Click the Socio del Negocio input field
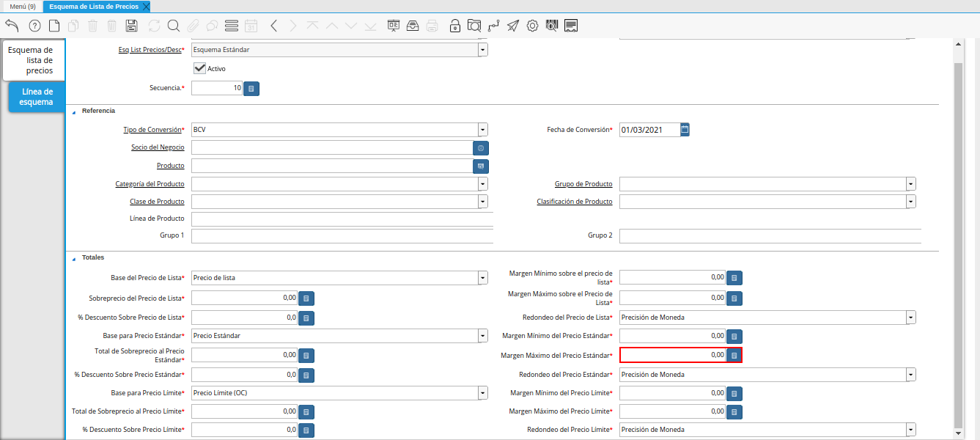980x440 pixels. [331, 147]
